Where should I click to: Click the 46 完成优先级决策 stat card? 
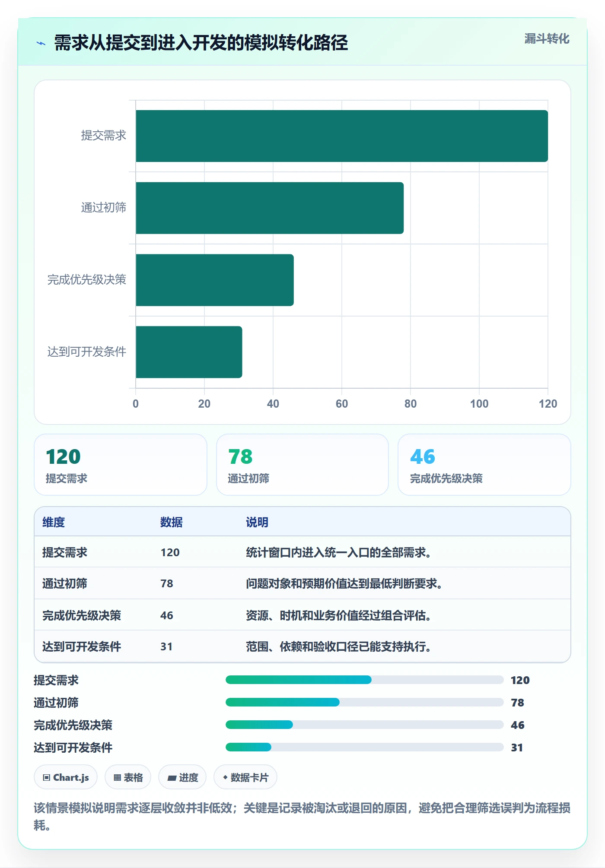(484, 465)
